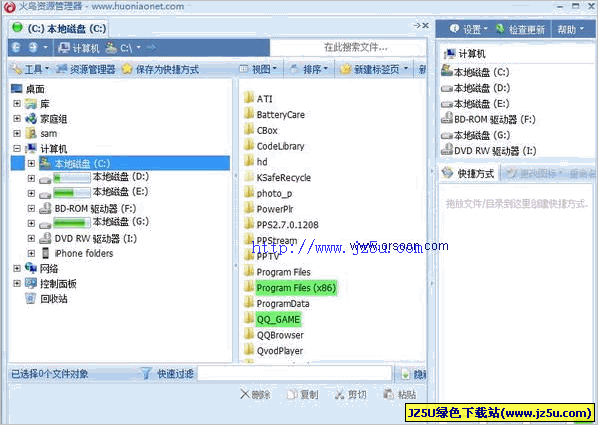The height and width of the screenshot is (425, 598).
Task: Select 本地磁盘 (D:) in folder tree
Action: (121, 177)
